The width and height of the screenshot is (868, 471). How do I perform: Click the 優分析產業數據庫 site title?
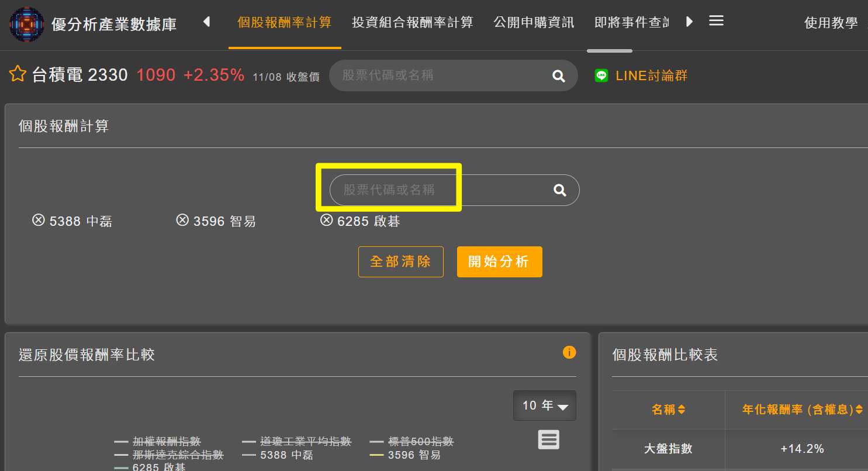tap(114, 25)
